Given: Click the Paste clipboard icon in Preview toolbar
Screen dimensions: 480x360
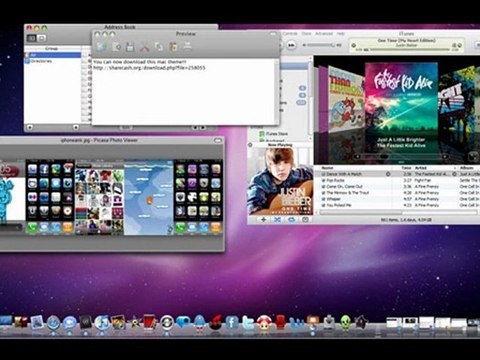Looking at the screenshot, I should [173, 46].
